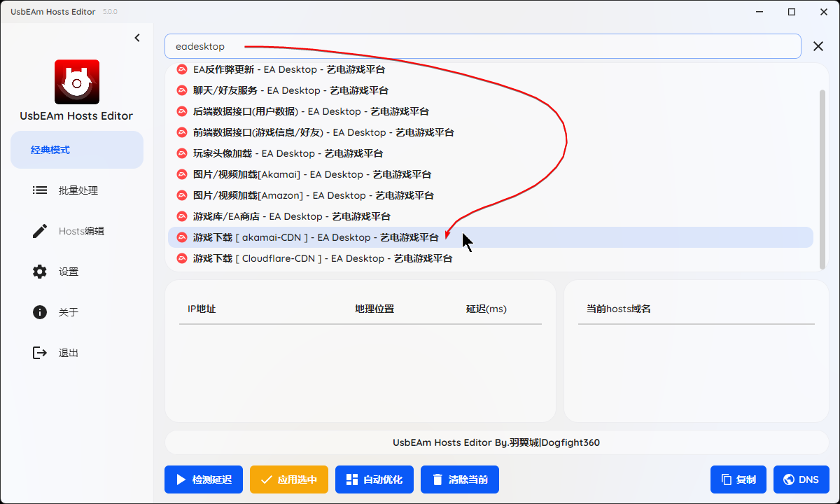Click the 清除当前 trash button
Image resolution: width=840 pixels, height=504 pixels.
(x=460, y=479)
